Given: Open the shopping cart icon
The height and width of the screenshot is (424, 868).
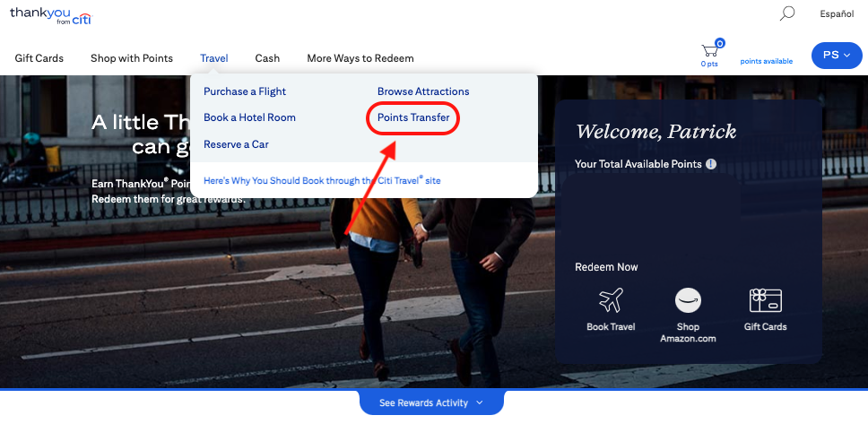Looking at the screenshot, I should click(711, 48).
